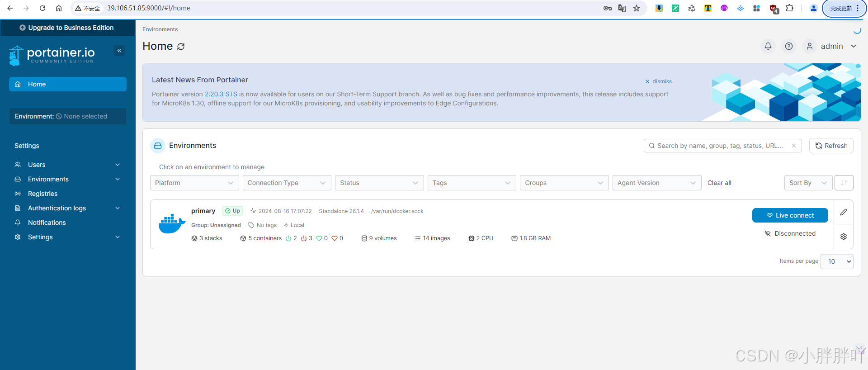Click the Refresh button

click(831, 146)
